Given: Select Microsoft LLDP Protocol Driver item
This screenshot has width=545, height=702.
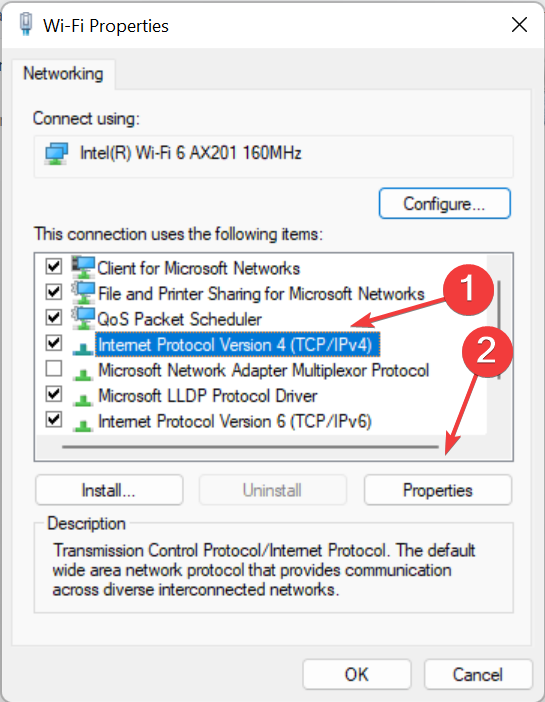Looking at the screenshot, I should (x=207, y=396).
